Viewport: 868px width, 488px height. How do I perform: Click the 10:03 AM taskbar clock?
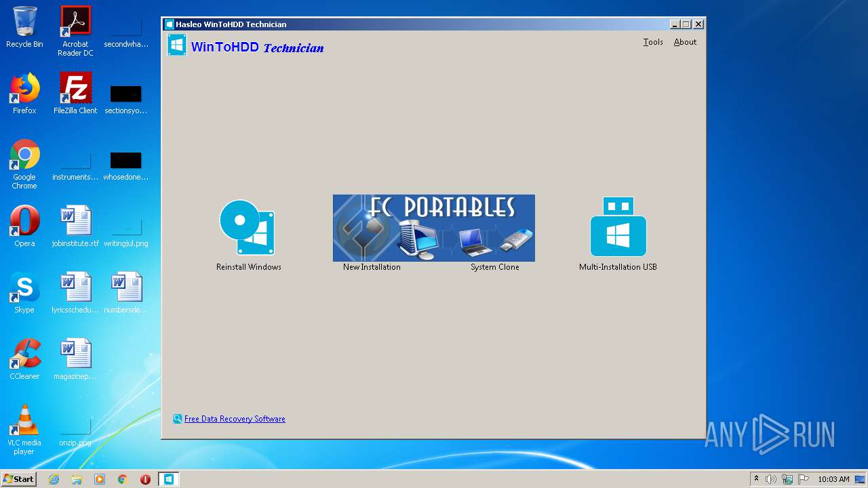833,479
